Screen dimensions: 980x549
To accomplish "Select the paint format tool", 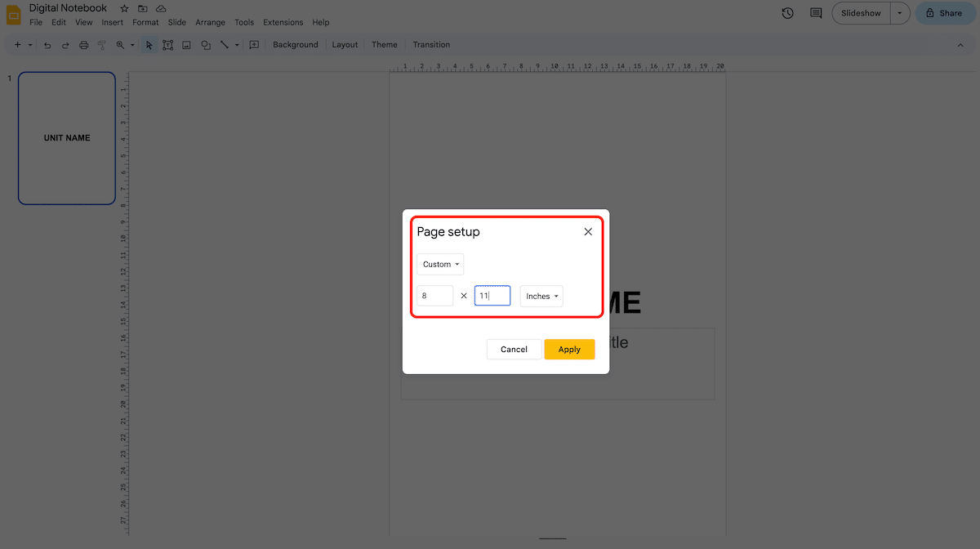I will 102,45.
